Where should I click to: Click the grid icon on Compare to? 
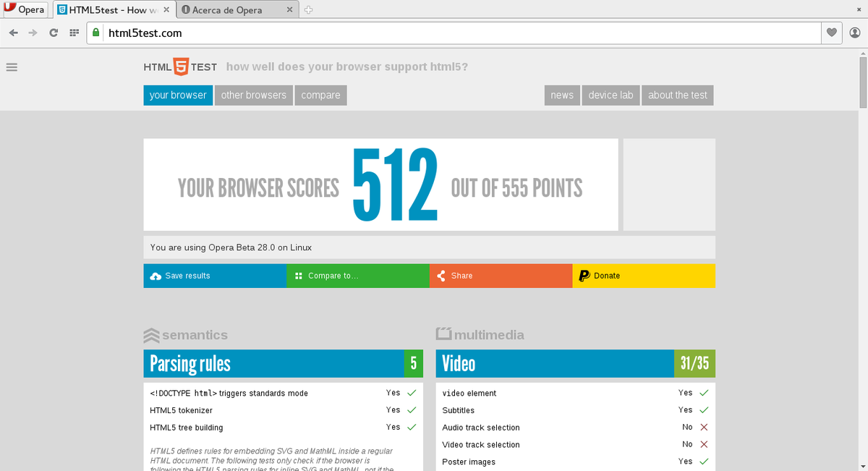(299, 276)
